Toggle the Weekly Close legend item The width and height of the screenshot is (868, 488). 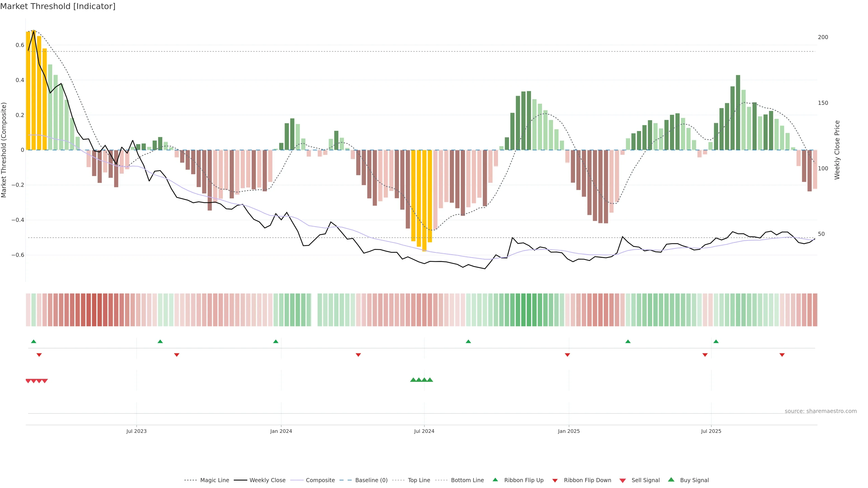point(267,480)
